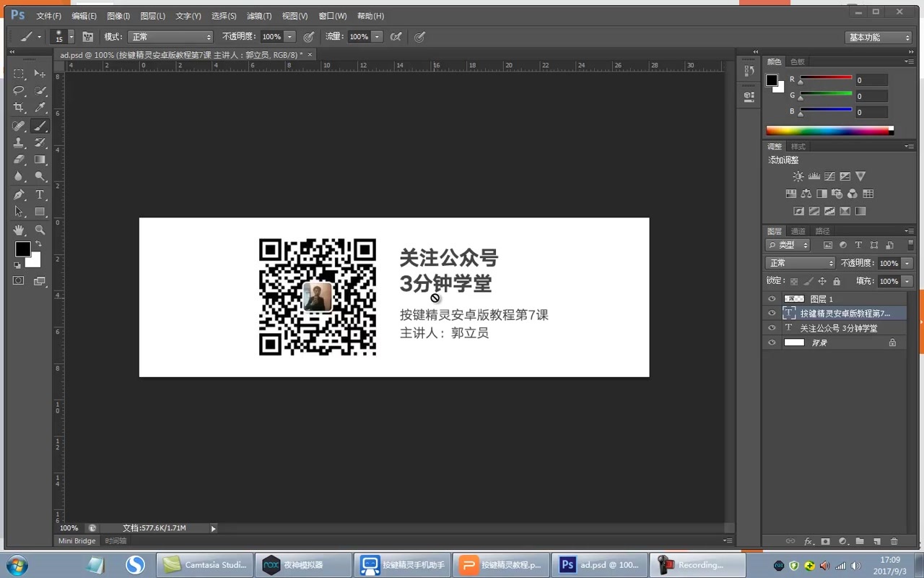The image size is (924, 578).
Task: Toggle Quick Mask mode
Action: click(x=19, y=281)
